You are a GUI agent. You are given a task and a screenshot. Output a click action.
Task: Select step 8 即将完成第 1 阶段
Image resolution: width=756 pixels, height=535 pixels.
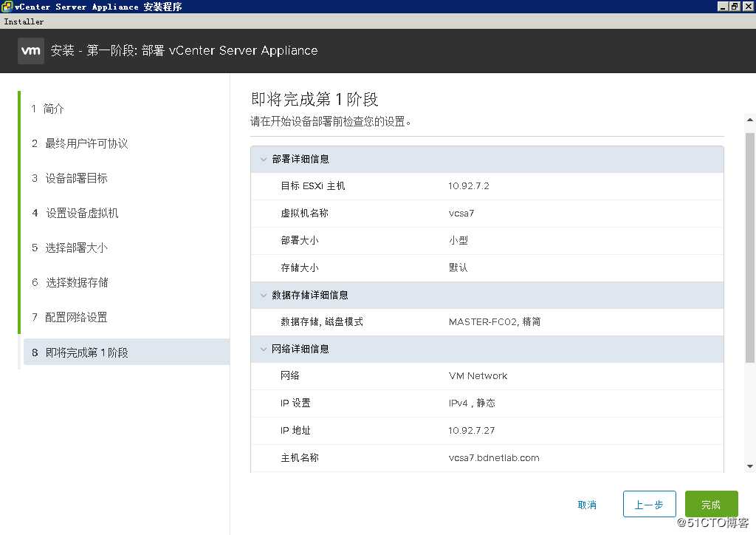coord(126,352)
